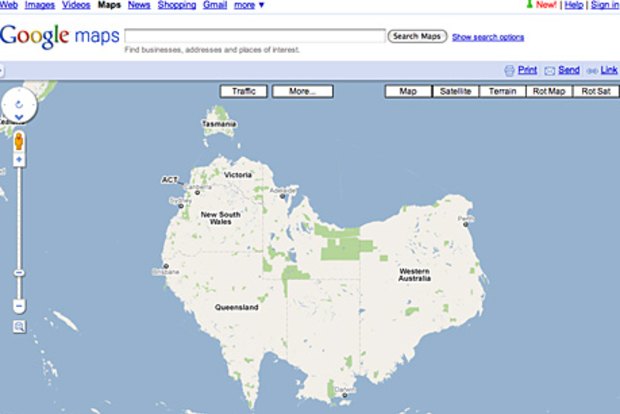620x414 pixels.
Task: Click the zoom in plus button
Action: coord(19,160)
